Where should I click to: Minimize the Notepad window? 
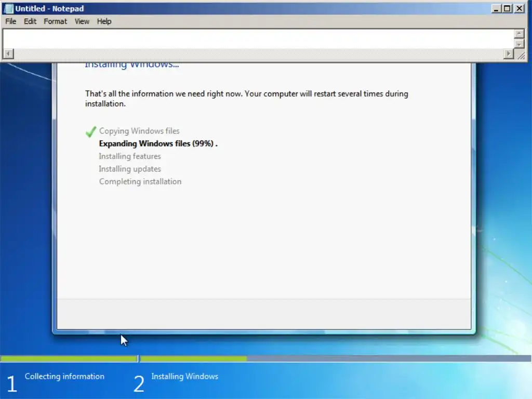(x=496, y=8)
